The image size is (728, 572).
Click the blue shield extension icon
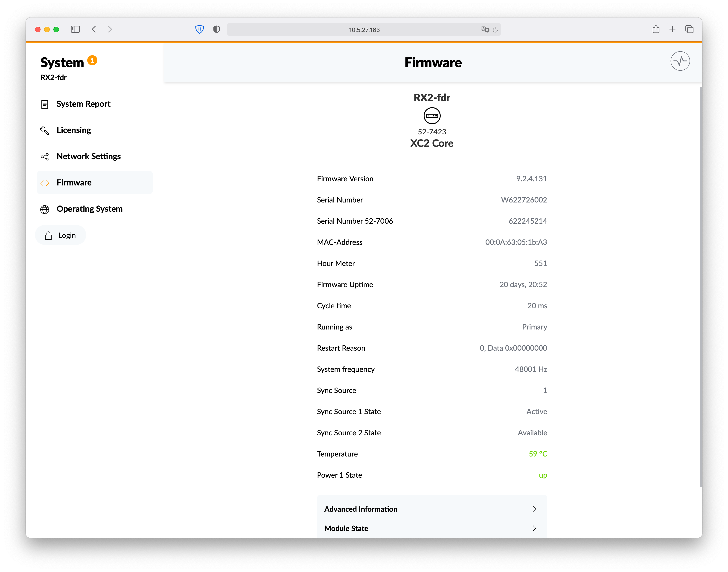199,29
